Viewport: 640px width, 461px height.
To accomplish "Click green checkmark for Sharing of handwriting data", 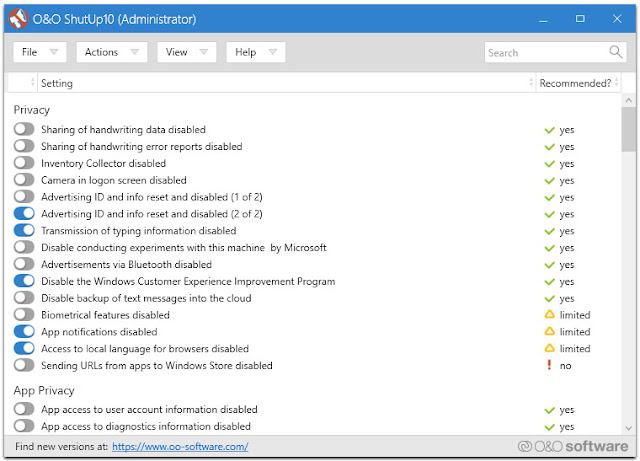I will (549, 130).
